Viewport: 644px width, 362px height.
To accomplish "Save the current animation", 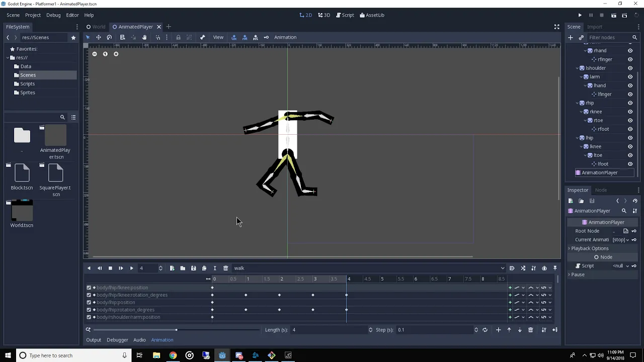I will [x=193, y=268].
